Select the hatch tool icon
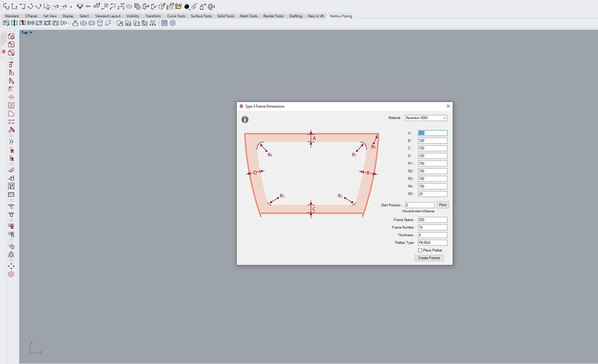 click(x=137, y=6)
